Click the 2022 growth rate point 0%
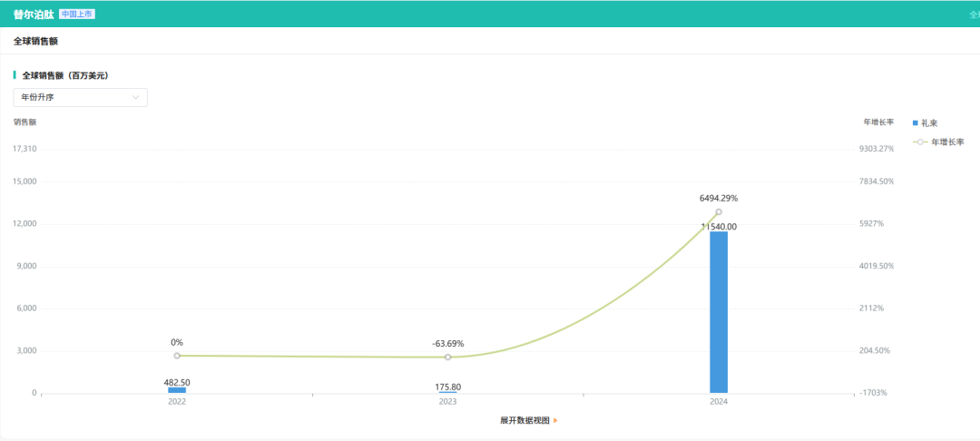This screenshot has height=441, width=980. [x=177, y=356]
